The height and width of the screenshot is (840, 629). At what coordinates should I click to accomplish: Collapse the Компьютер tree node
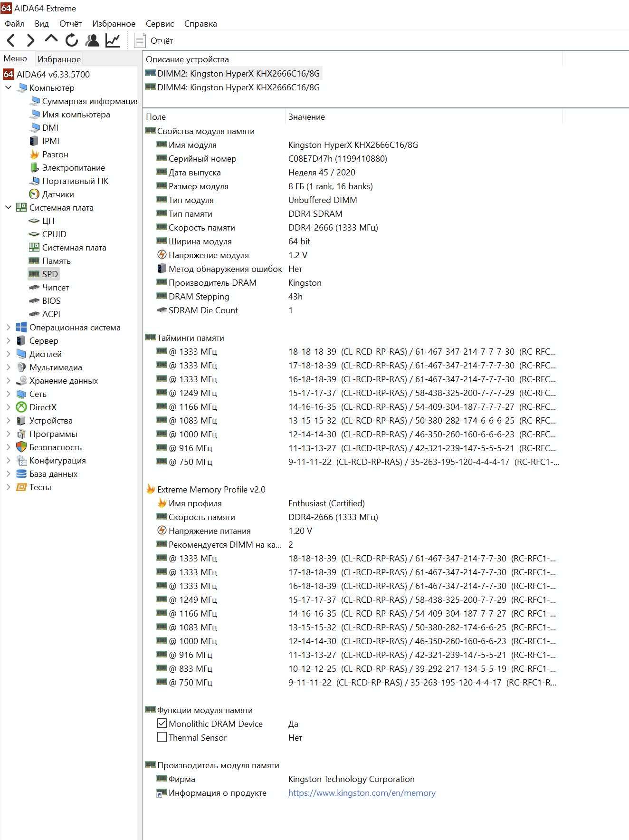coord(8,87)
